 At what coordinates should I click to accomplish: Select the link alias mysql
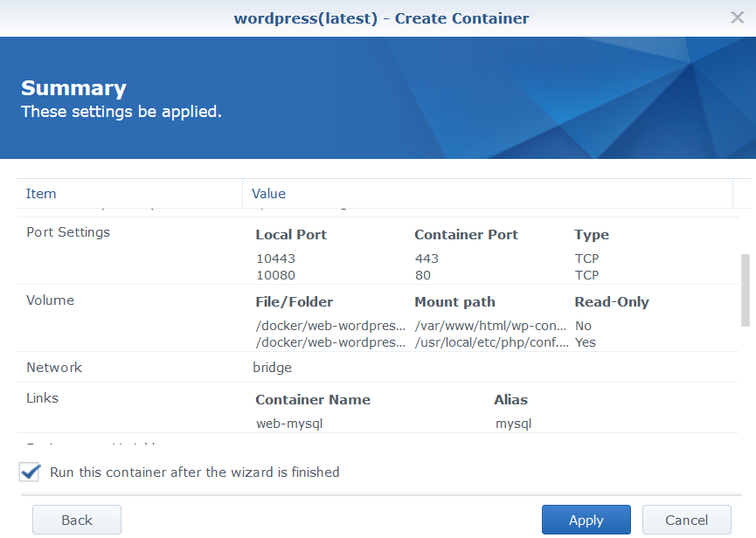514,424
